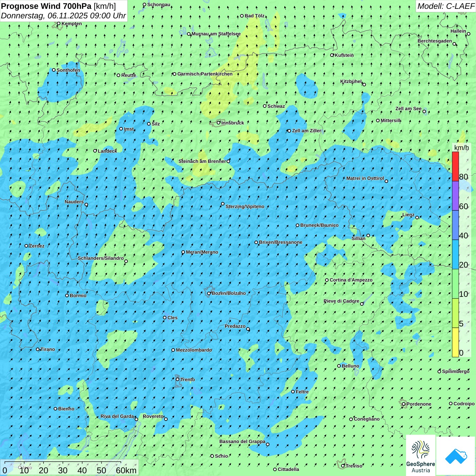
Task: Click the red 80 km/h legend color
Action: point(455,166)
